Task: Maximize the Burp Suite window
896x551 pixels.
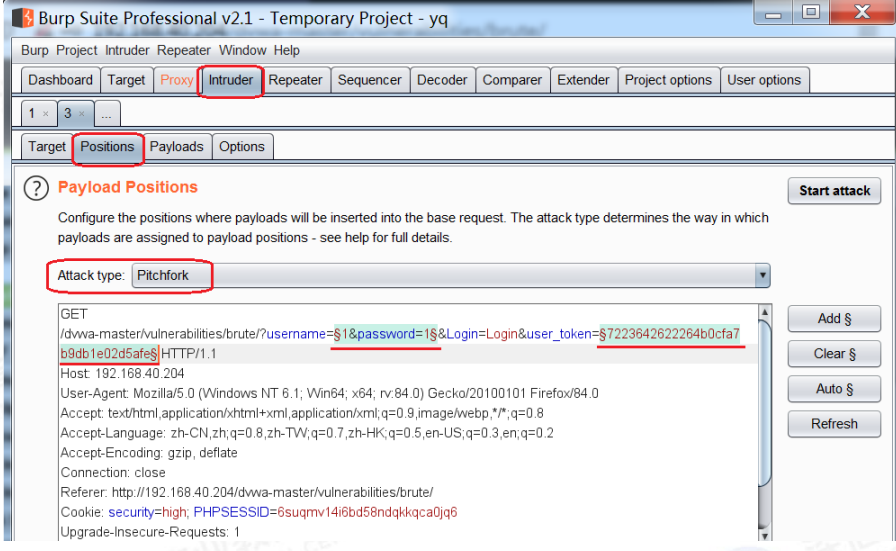Action: [x=810, y=13]
